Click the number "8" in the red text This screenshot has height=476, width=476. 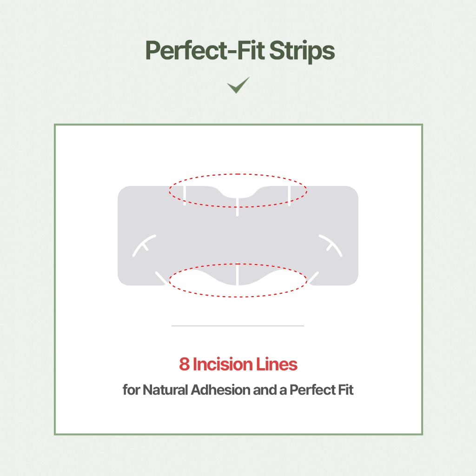[184, 365]
